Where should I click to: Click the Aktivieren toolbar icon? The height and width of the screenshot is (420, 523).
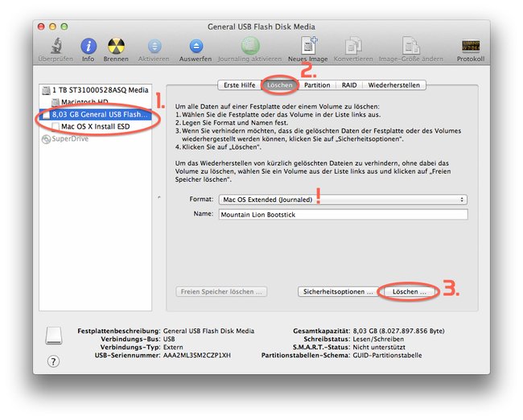(154, 46)
